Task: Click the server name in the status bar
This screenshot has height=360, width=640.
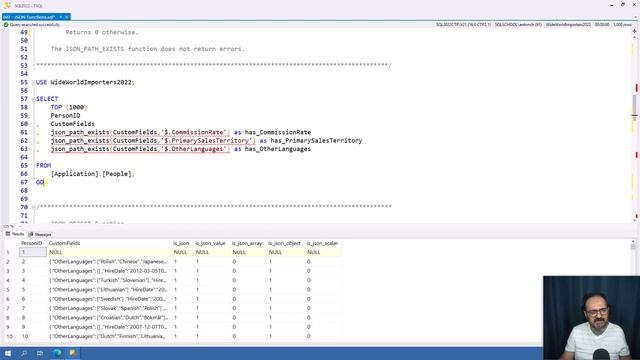Action: [x=463, y=25]
